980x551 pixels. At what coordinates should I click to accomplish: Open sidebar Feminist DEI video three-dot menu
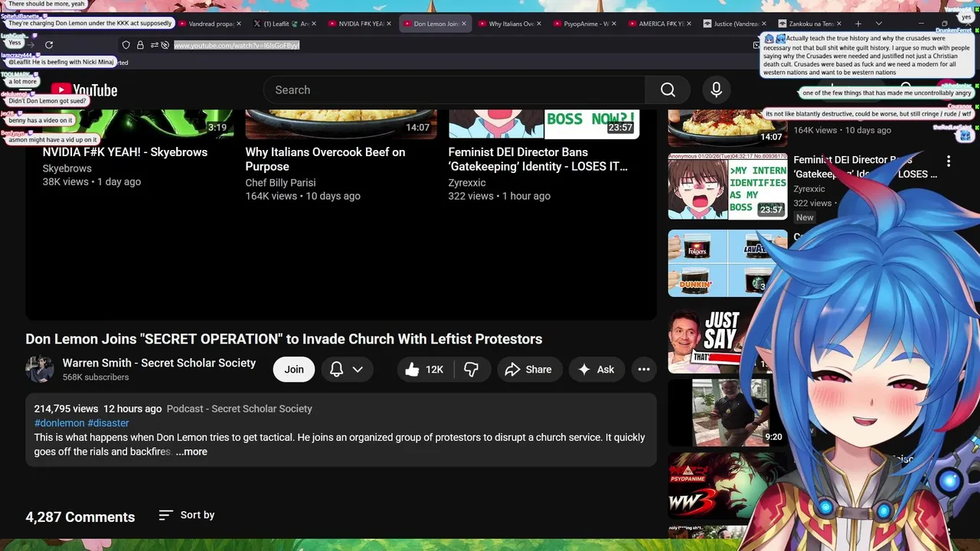[x=948, y=161]
